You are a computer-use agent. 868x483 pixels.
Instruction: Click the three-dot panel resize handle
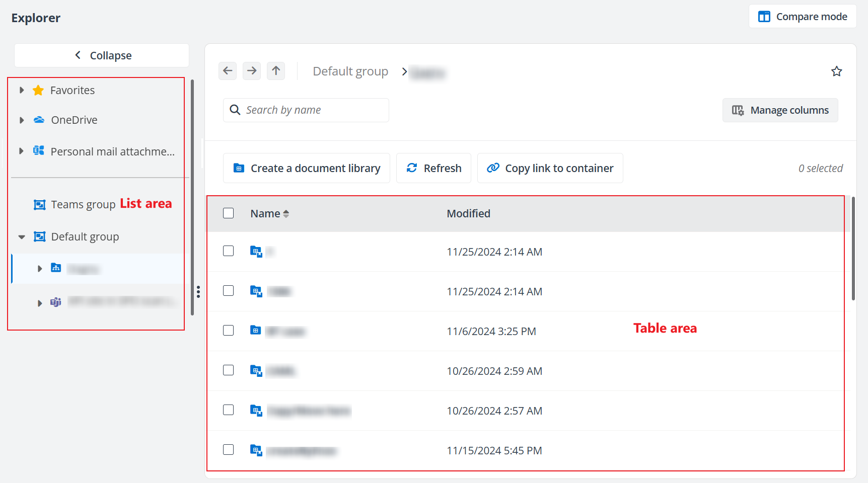(x=198, y=292)
